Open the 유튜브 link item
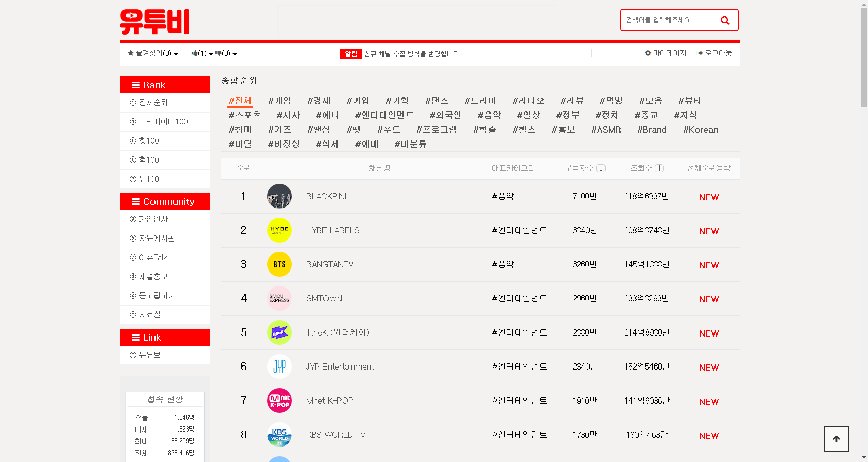This screenshot has width=868, height=462. (x=165, y=355)
